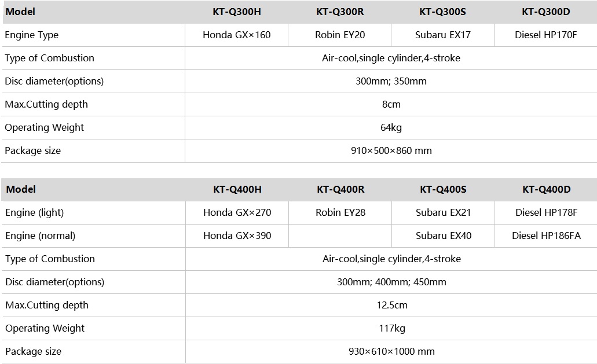Select the KT-Q400D column header

pos(547,189)
